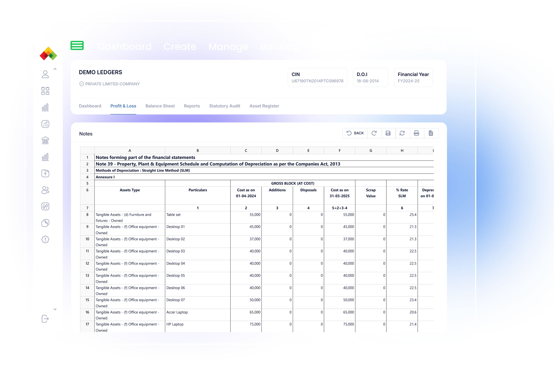
Task: Open the Statutory Audit tab
Action: pos(224,106)
